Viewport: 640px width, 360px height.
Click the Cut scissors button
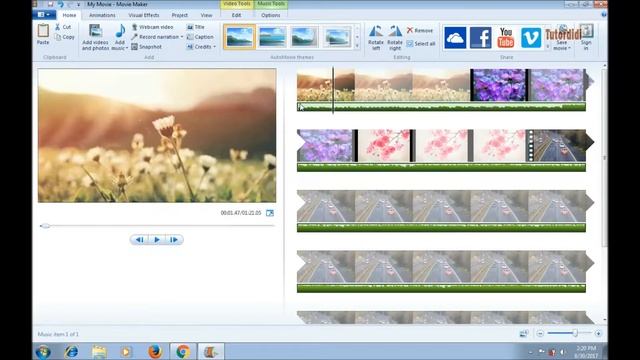point(63,27)
